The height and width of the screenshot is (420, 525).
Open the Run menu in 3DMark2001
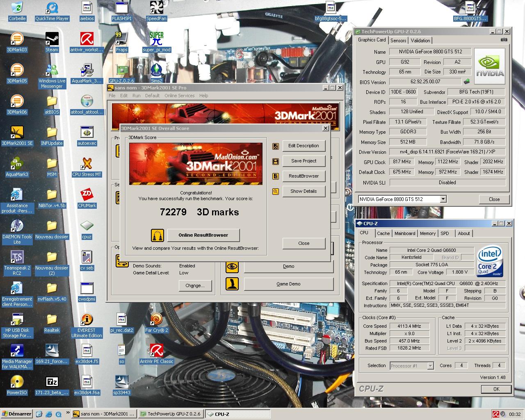(136, 96)
